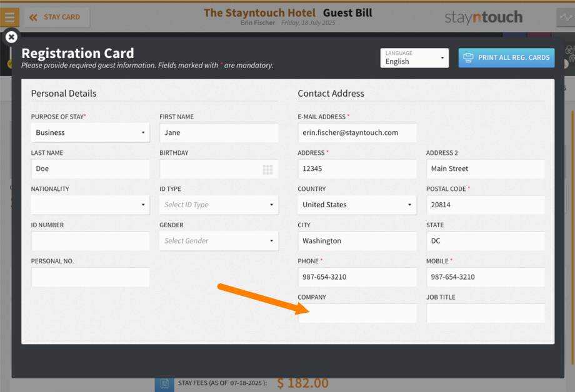This screenshot has height=392, width=575.
Task: Click the Guest Bill header title
Action: [347, 13]
